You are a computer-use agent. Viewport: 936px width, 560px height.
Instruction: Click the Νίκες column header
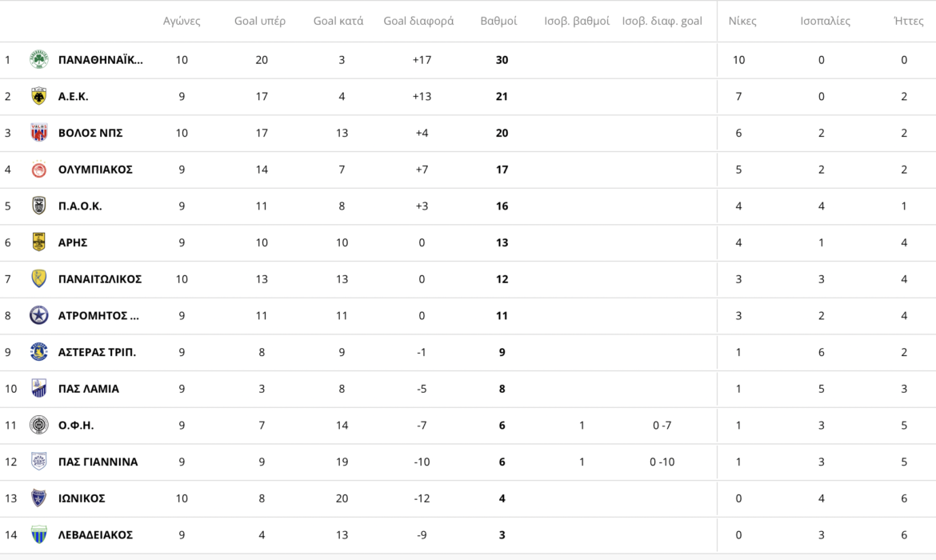(x=742, y=21)
